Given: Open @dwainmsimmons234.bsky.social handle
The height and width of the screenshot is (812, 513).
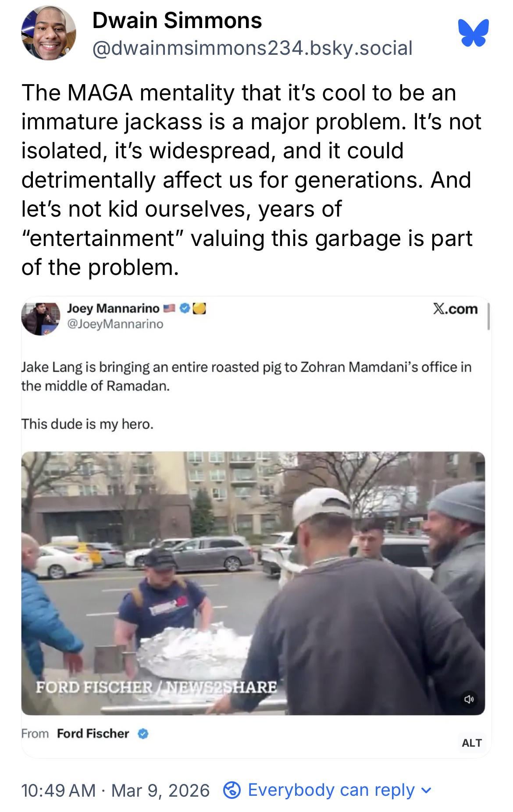Looking at the screenshot, I should pyautogui.click(x=253, y=48).
